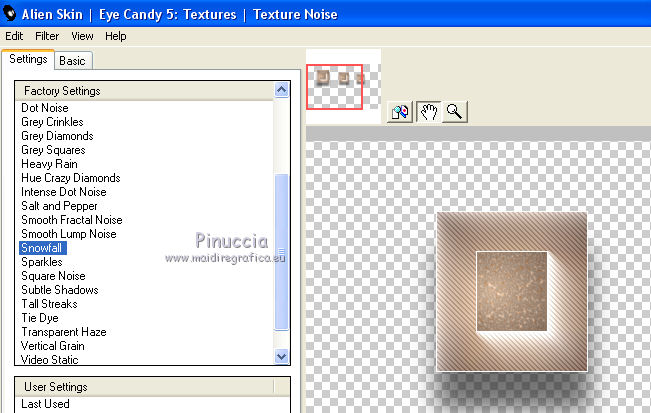Select the Heavy Rain preset
651x413 pixels.
pyautogui.click(x=49, y=164)
